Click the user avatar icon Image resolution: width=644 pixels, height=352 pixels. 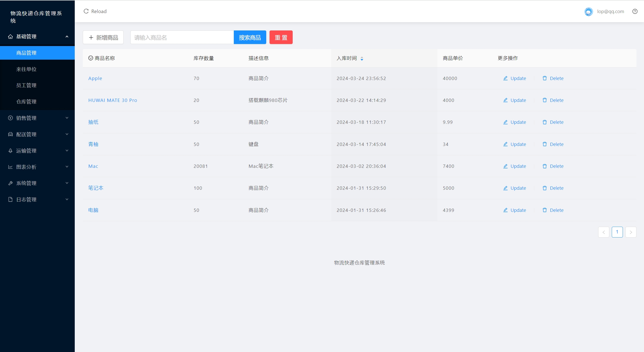tap(588, 12)
